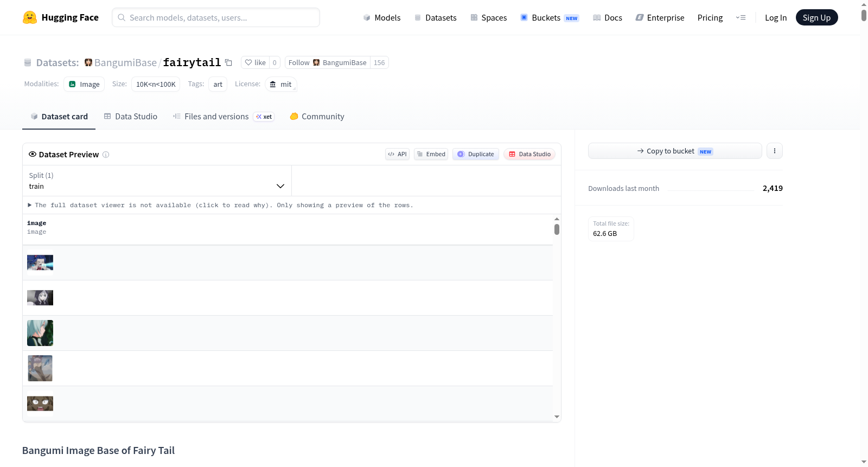The width and height of the screenshot is (868, 467).
Task: Open Spaces in top navigation
Action: click(488, 17)
